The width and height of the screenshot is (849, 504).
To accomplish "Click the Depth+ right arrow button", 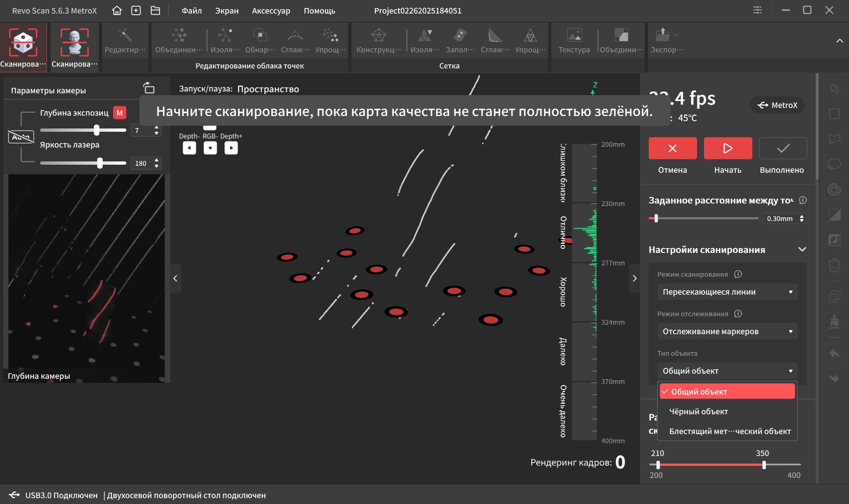I will click(231, 148).
